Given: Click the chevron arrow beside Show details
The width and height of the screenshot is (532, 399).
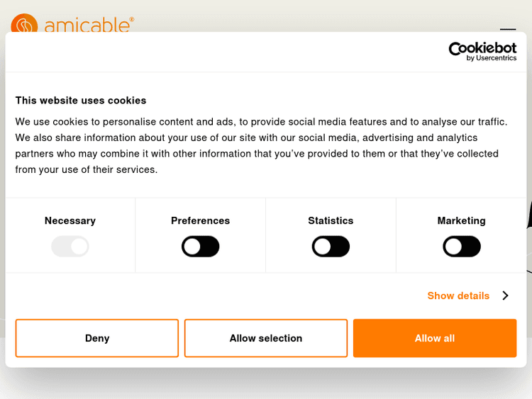Looking at the screenshot, I should [505, 296].
